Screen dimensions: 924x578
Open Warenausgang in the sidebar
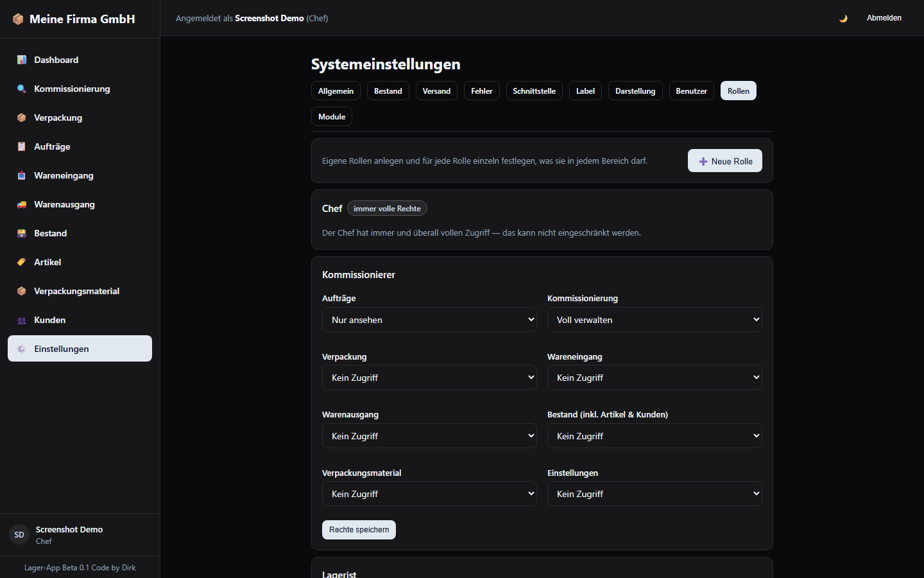tap(80, 204)
